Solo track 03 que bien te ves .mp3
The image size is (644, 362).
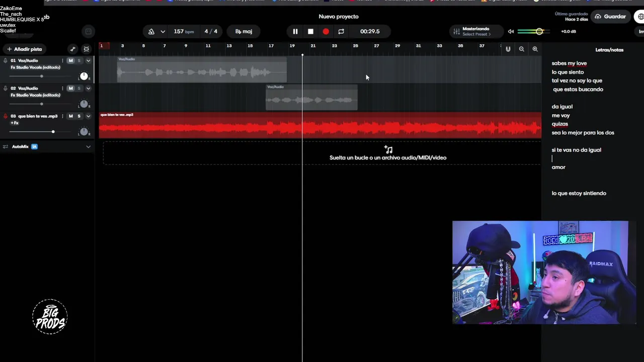pyautogui.click(x=79, y=116)
